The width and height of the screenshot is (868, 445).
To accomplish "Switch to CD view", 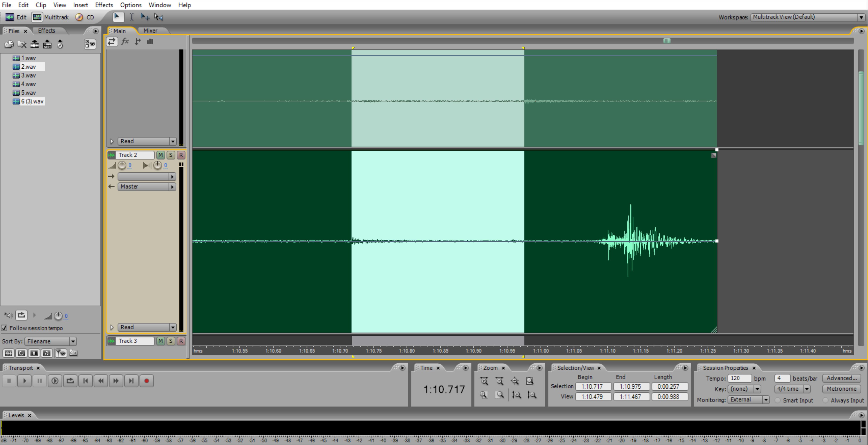I will click(85, 17).
